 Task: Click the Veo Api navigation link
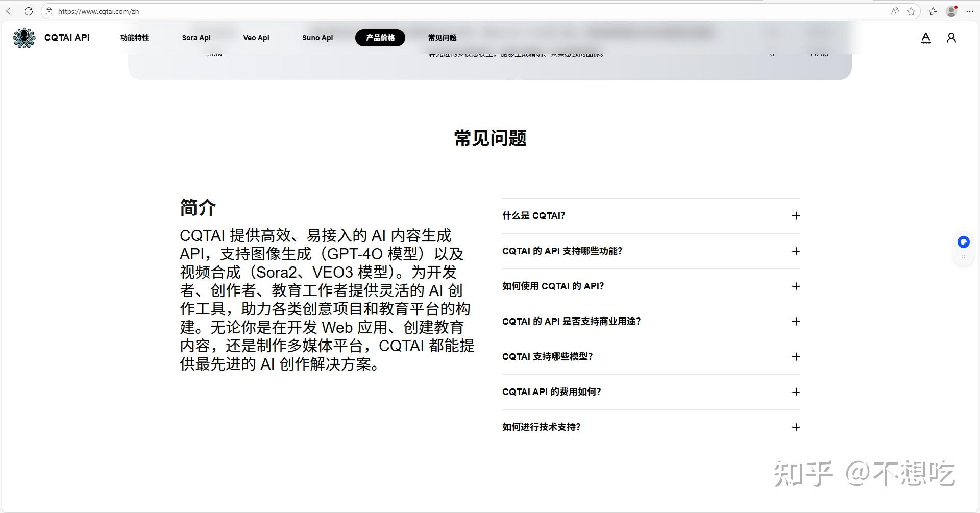[256, 38]
